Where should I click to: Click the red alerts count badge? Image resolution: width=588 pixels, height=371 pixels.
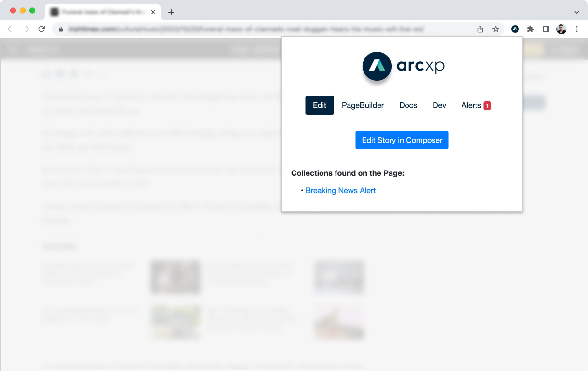click(x=488, y=106)
